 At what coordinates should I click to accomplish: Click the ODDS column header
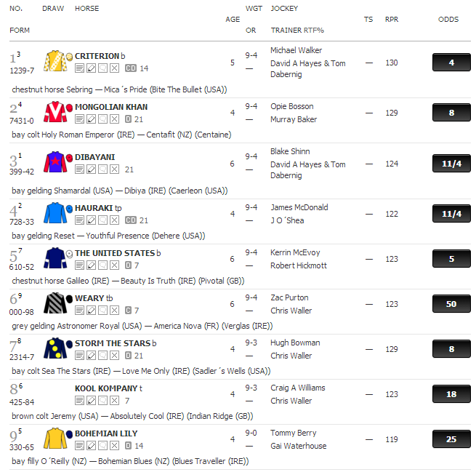click(x=448, y=20)
